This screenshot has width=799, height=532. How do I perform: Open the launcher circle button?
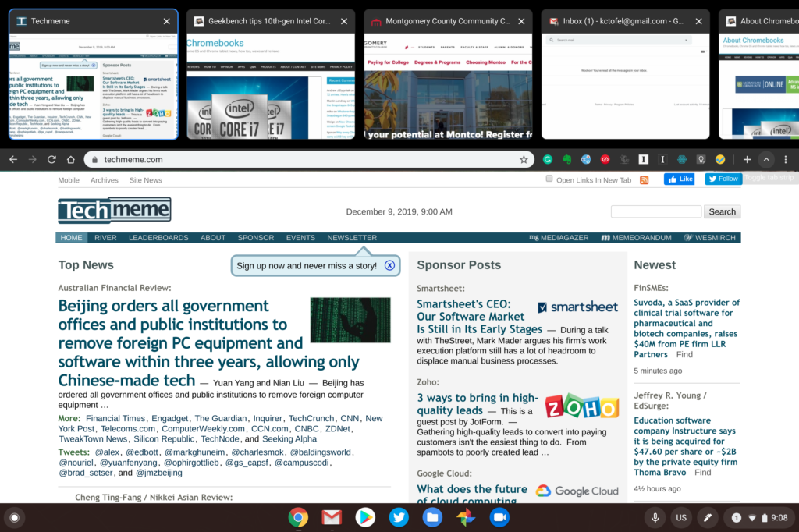pos(14,518)
